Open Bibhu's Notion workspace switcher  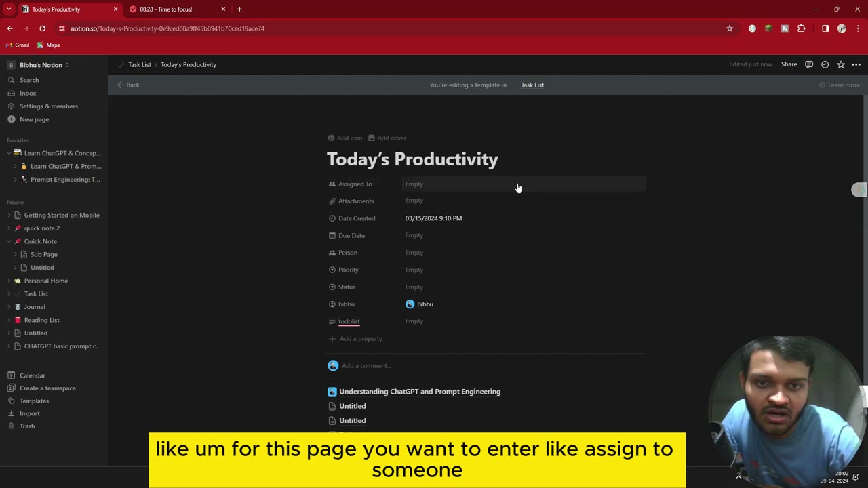39,65
